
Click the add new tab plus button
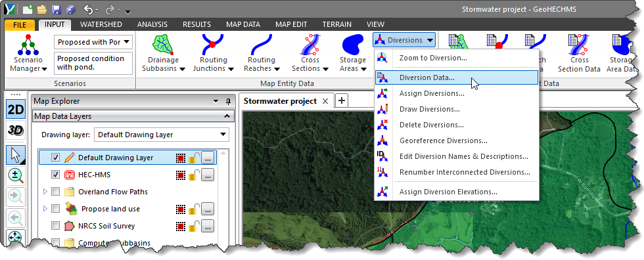[x=342, y=100]
